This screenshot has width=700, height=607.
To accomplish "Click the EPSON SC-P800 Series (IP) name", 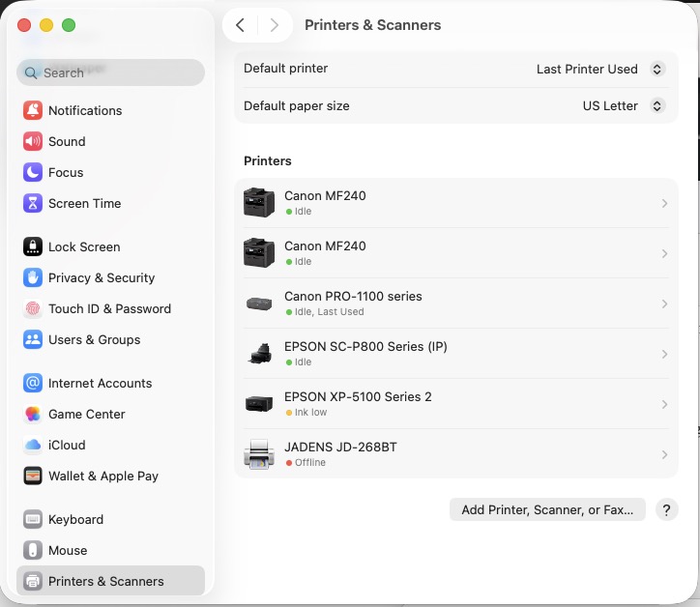I will (365, 346).
